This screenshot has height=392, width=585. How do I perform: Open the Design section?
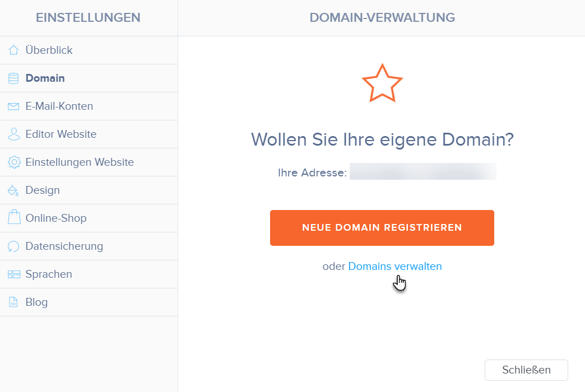[43, 190]
